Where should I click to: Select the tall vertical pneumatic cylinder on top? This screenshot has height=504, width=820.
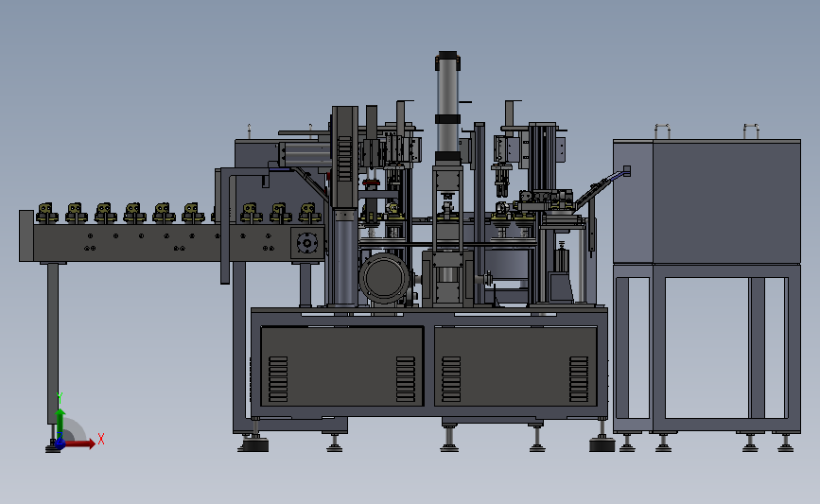447,107
